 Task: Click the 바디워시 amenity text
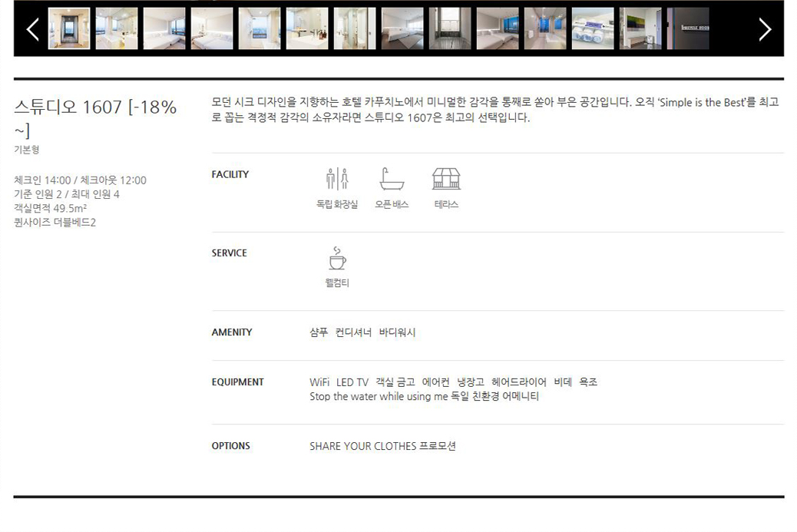point(398,332)
